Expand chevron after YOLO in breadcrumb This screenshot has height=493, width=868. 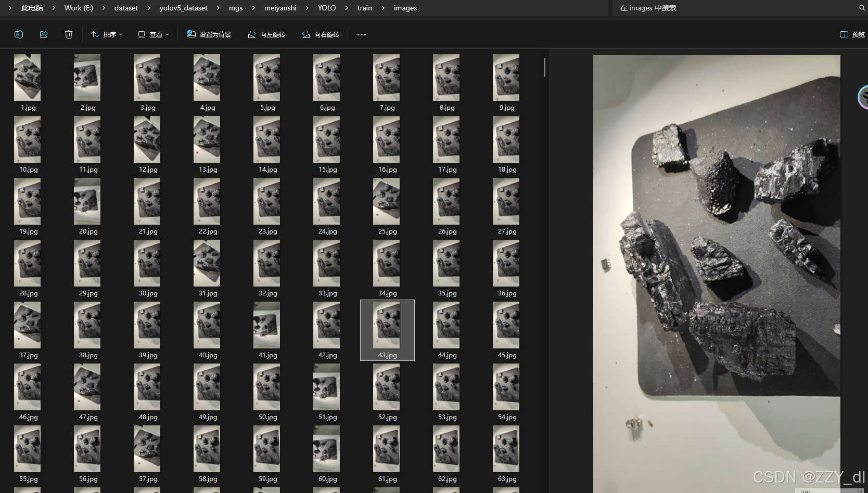click(x=347, y=8)
